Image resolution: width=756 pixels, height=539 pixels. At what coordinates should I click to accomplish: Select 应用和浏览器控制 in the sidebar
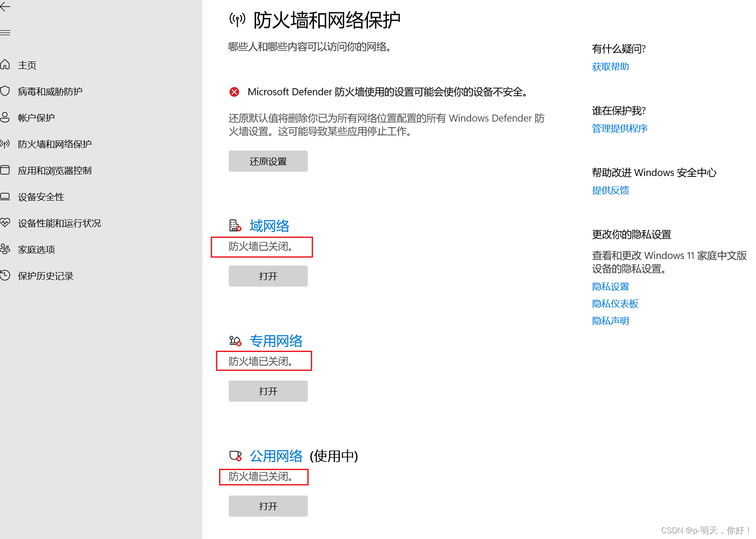pyautogui.click(x=55, y=170)
